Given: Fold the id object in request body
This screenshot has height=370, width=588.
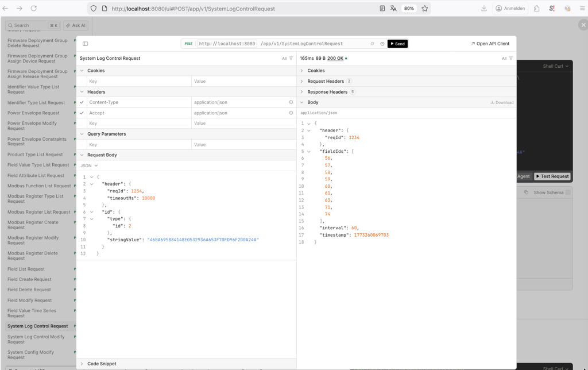Looking at the screenshot, I should (91, 211).
